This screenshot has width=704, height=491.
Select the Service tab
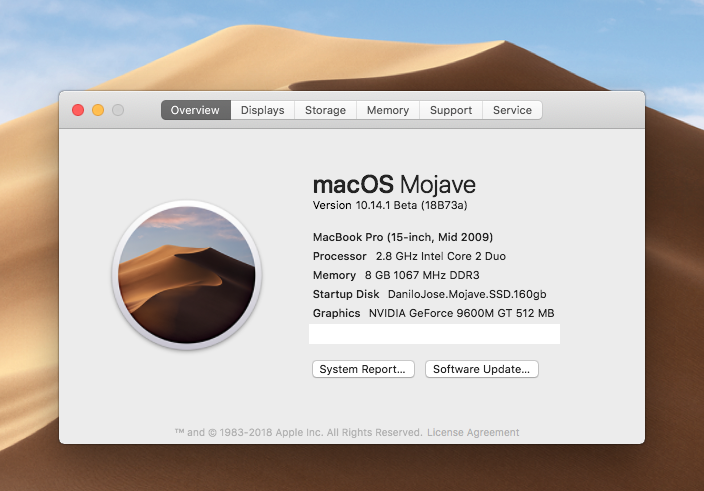pos(512,110)
